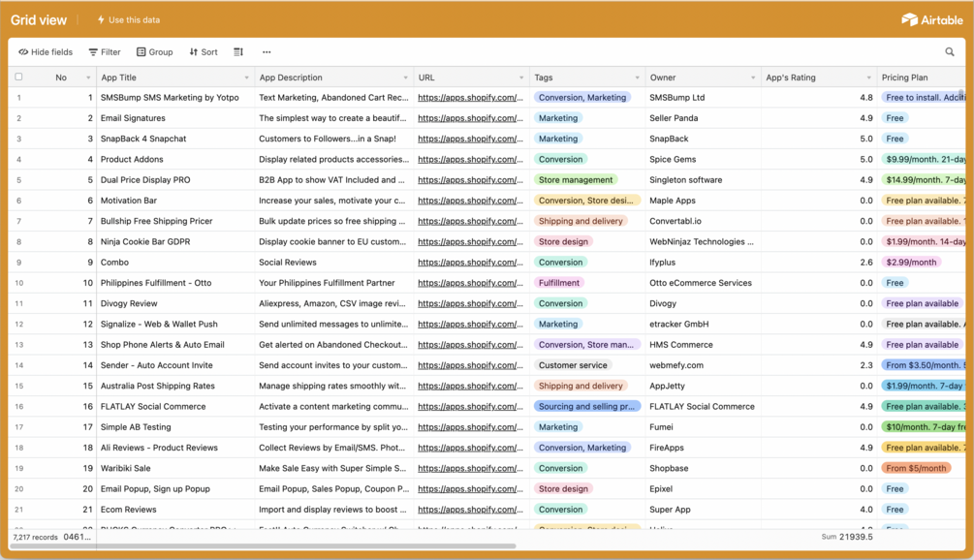The image size is (974, 560).
Task: Click the Spice Gems owner cell
Action: [704, 159]
